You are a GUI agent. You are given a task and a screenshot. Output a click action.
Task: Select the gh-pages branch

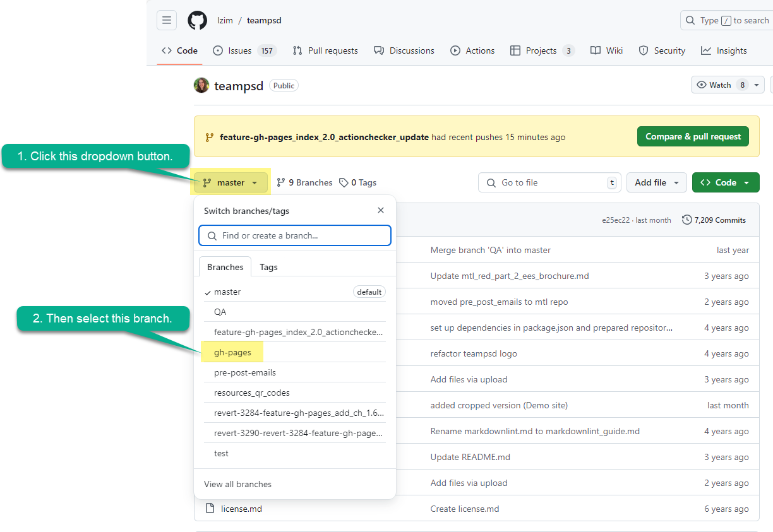pyautogui.click(x=295, y=352)
